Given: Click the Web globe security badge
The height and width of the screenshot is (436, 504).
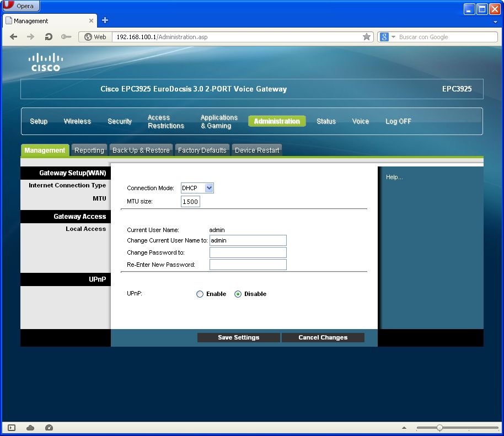Looking at the screenshot, I should 95,37.
